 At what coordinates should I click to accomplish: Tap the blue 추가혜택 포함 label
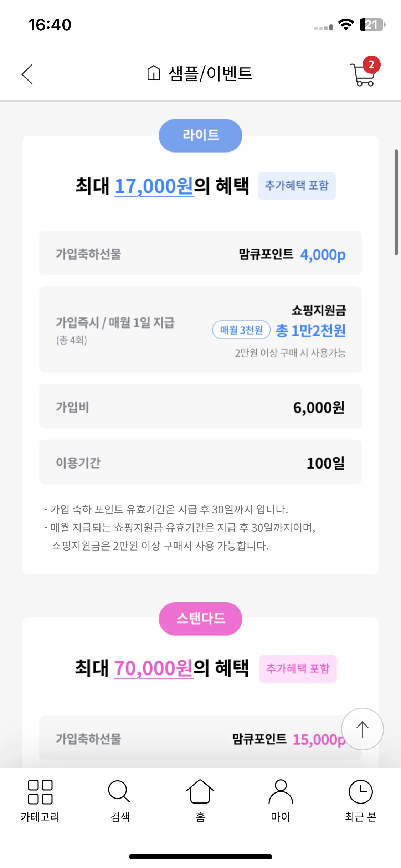pos(297,186)
